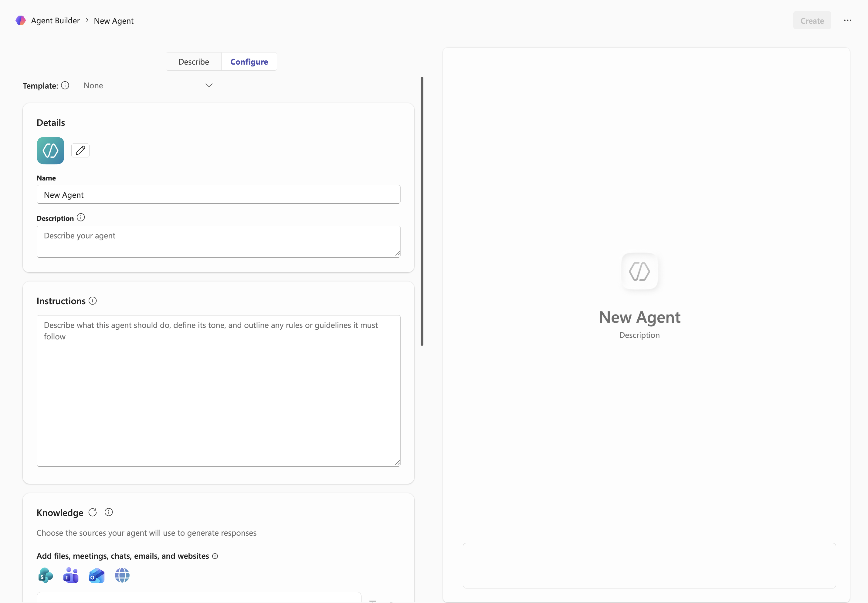
Task: View the Knowledge info tooltip
Action: pyautogui.click(x=109, y=512)
